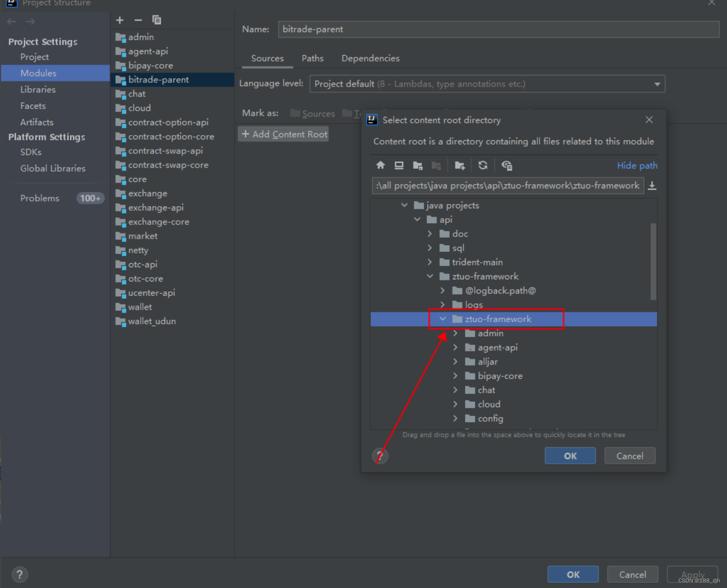Collapse the api folder node
The height and width of the screenshot is (588, 727).
417,220
